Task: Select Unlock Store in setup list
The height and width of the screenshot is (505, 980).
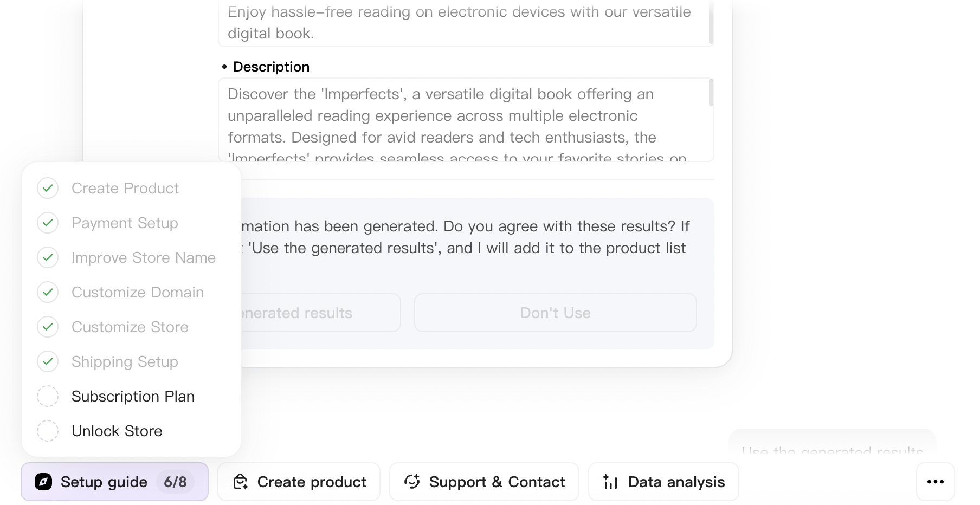Action: (x=117, y=431)
